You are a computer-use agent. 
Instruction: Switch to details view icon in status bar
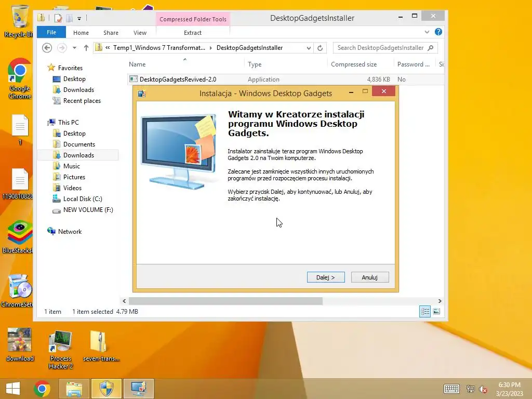tap(425, 312)
